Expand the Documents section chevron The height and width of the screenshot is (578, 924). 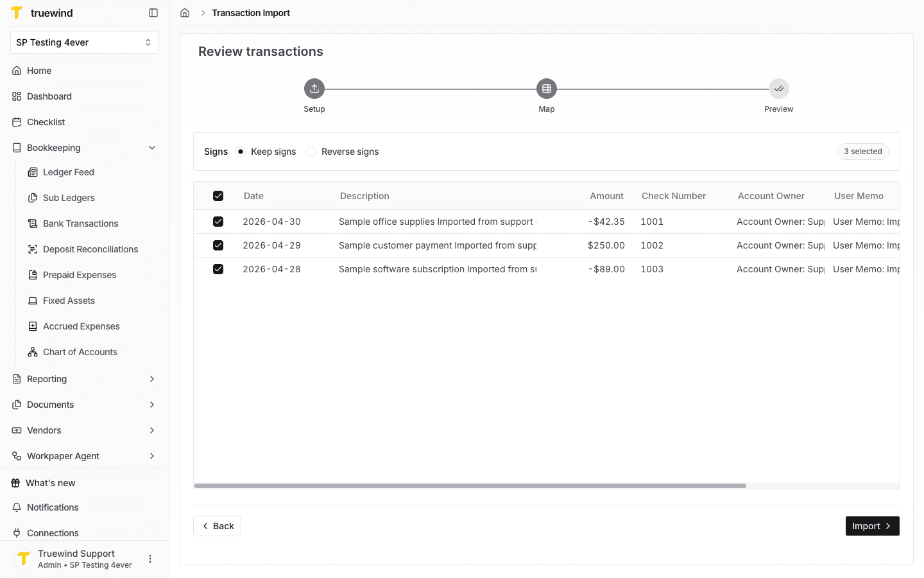point(152,405)
